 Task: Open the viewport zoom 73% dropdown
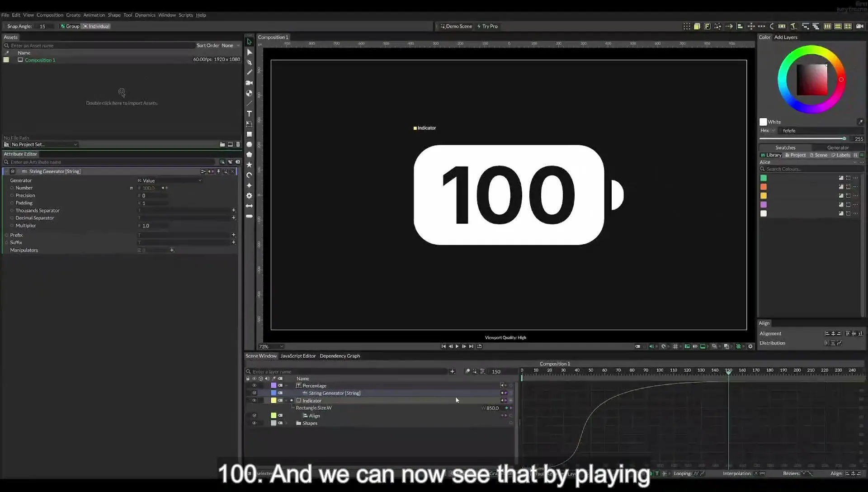coord(271,347)
